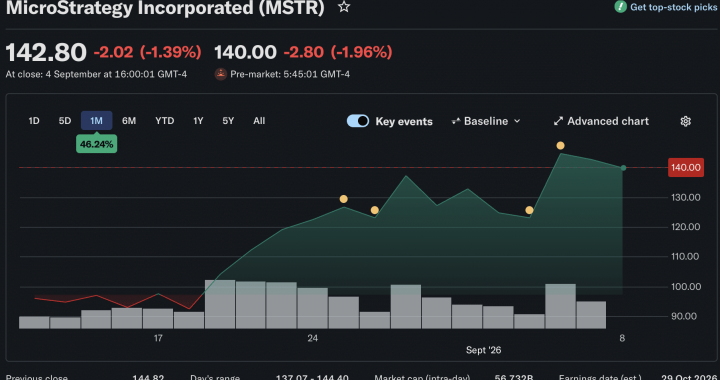The image size is (720, 380).
Task: Click the green endpoint dot on price line
Action: (623, 168)
